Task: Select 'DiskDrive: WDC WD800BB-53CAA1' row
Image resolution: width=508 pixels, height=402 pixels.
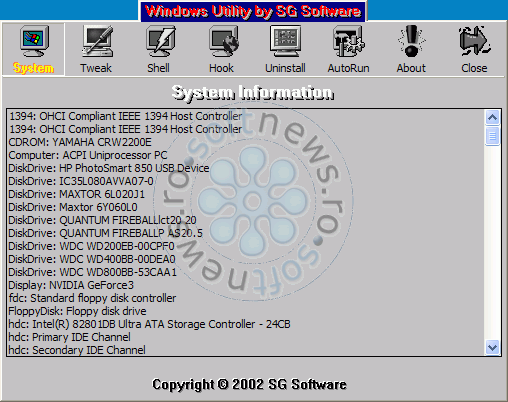Action: 245,272
